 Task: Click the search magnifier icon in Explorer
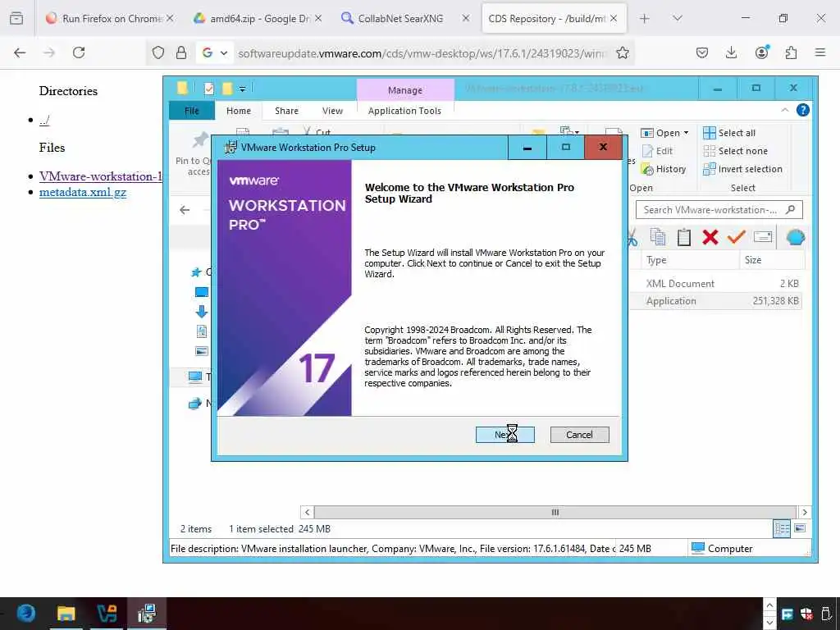[x=790, y=210]
